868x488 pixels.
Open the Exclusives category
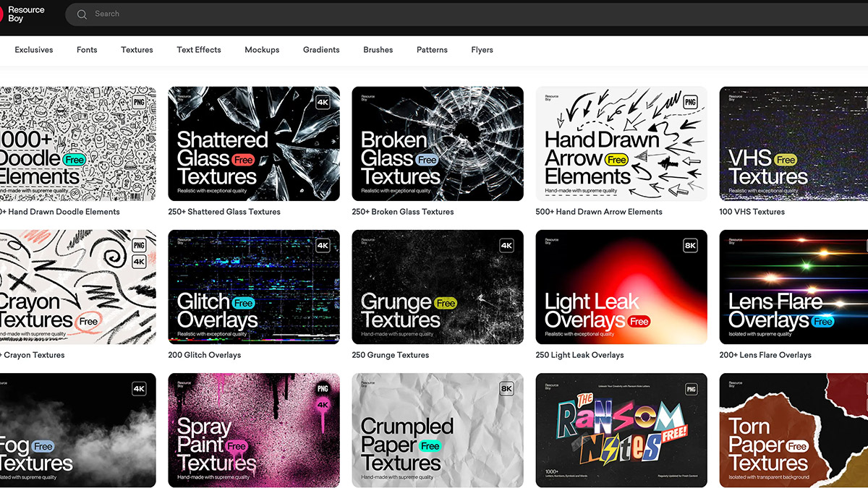click(x=34, y=50)
